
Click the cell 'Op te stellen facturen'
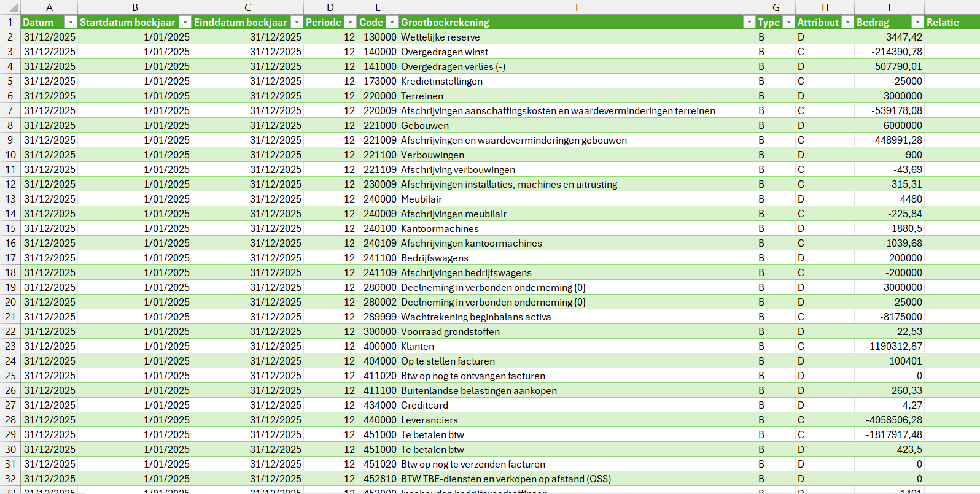[x=577, y=361]
